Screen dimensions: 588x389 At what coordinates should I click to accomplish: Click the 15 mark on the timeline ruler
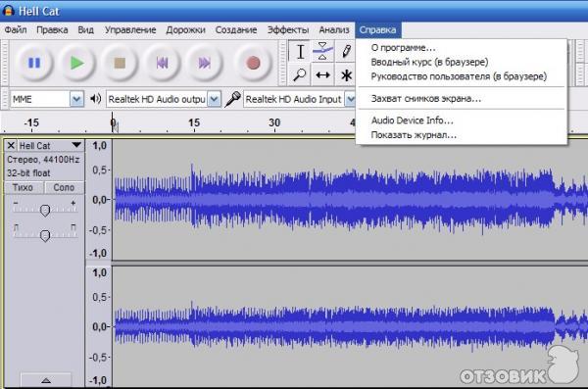(x=194, y=122)
